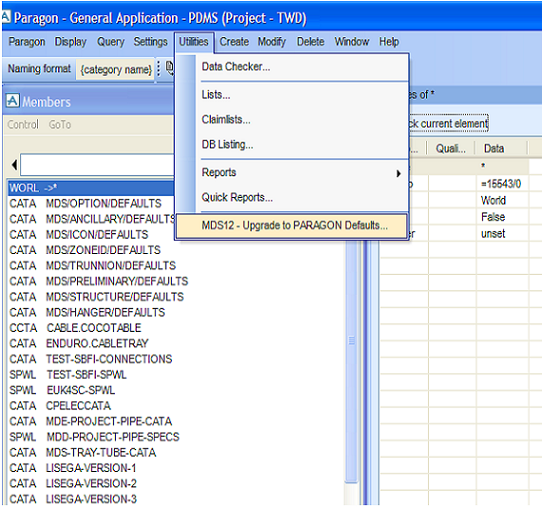Viewport: 542px width, 508px height.
Task: Select the WORL ->* tree row
Action: click(x=91, y=188)
